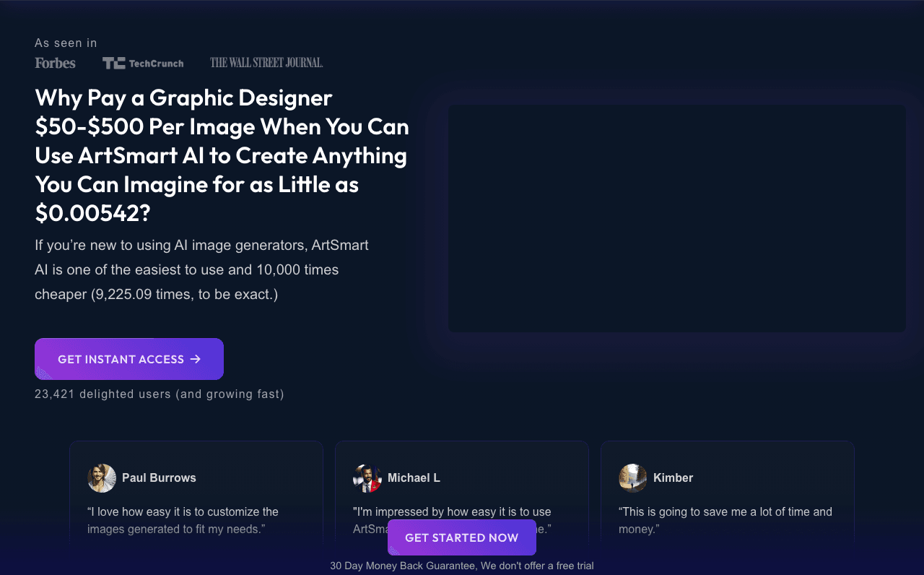Click the arrow icon in Get Instant Access
Viewport: 924px width, 575px height.
point(195,359)
